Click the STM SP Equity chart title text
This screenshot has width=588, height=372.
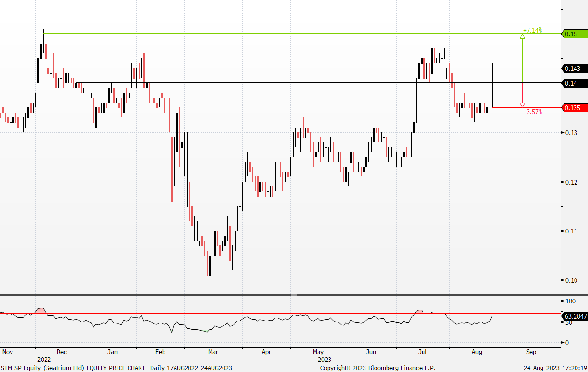pos(117,368)
